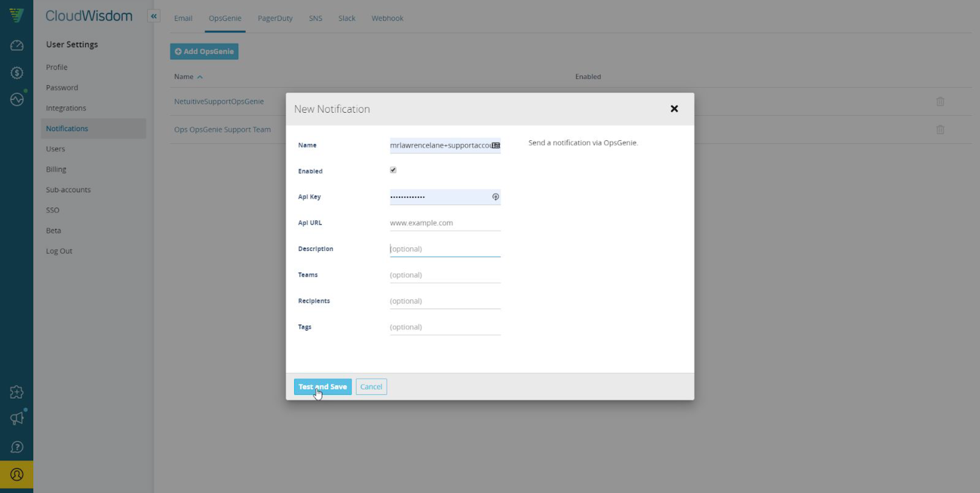Click the Teams input field

445,275
